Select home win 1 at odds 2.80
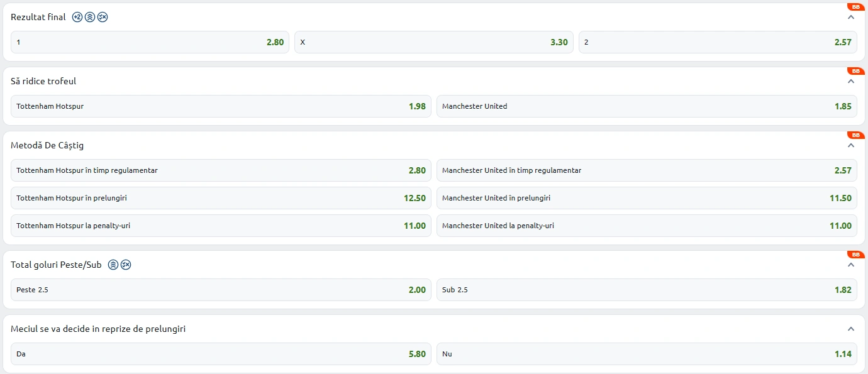The image size is (868, 374). (x=150, y=42)
